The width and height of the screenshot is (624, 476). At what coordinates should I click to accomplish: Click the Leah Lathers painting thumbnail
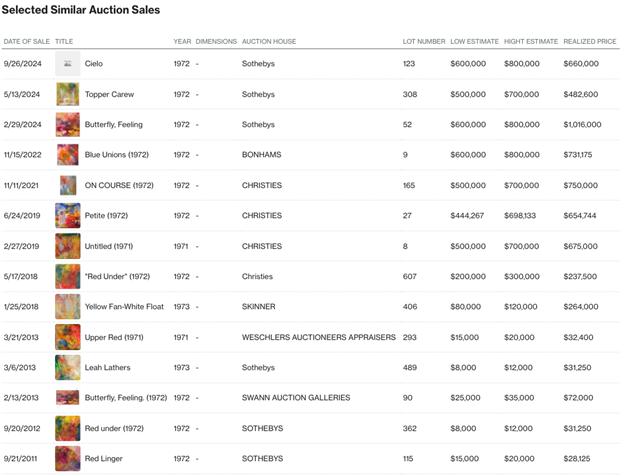[68, 367]
